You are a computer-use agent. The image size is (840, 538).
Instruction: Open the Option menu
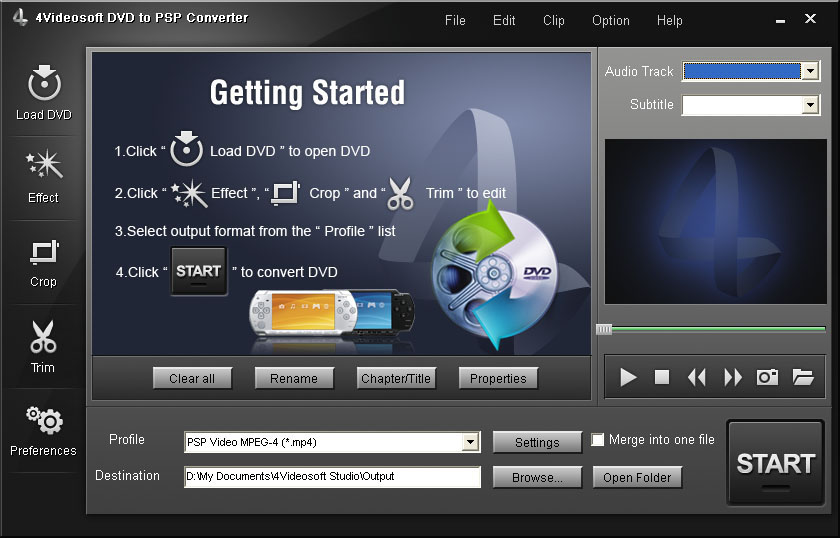click(x=611, y=20)
